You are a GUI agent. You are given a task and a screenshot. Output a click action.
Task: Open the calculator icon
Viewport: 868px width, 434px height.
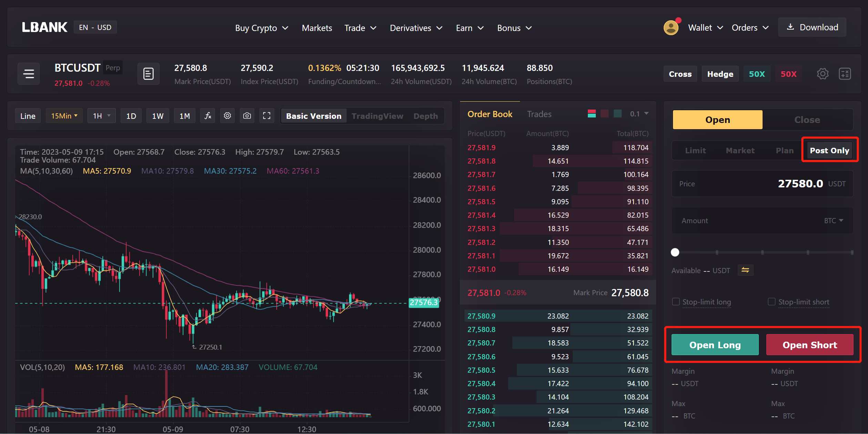(845, 74)
